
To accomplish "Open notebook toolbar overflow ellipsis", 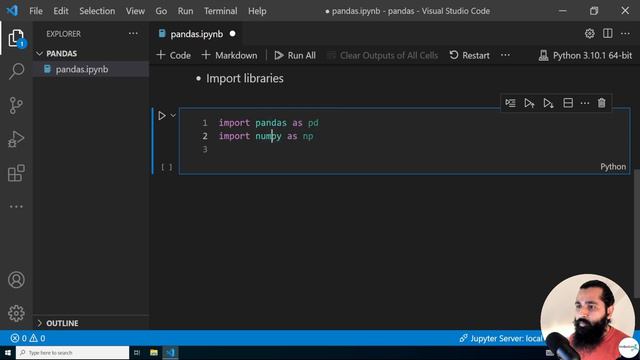I will coord(505,55).
